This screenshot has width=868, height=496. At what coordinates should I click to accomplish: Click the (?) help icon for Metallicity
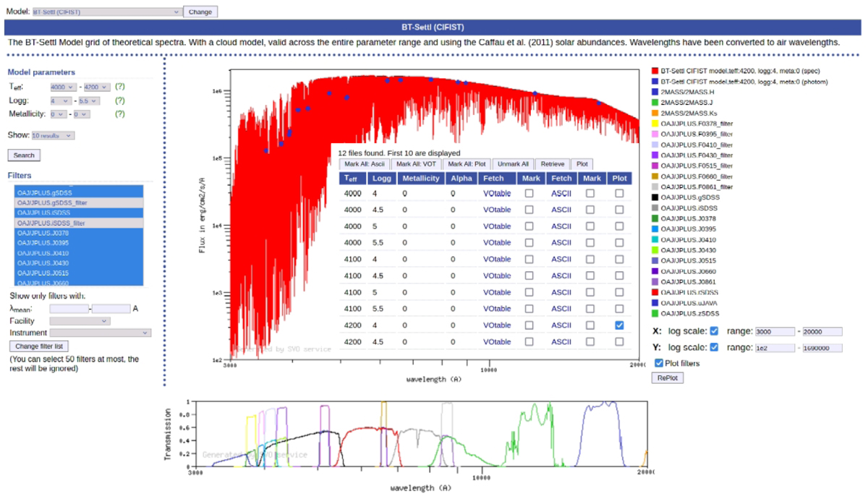point(120,114)
